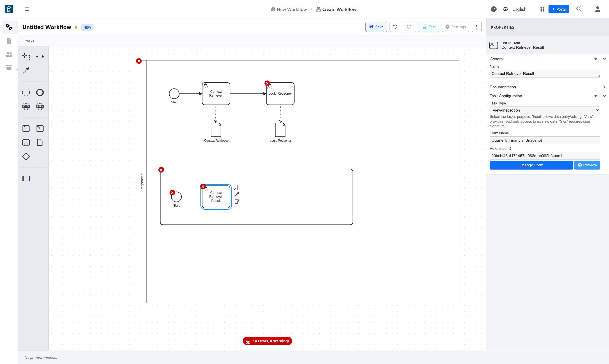The image size is (609, 364).
Task: Collapse the General section chevron
Action: 604,59
